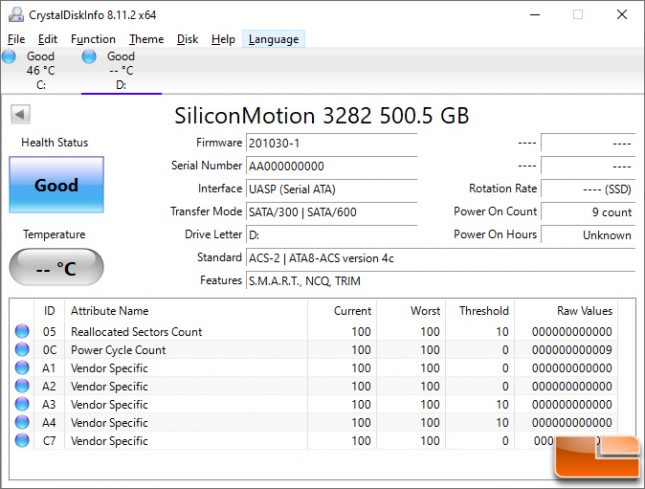This screenshot has width=645, height=489.
Task: Open the Disk menu
Action: click(188, 39)
